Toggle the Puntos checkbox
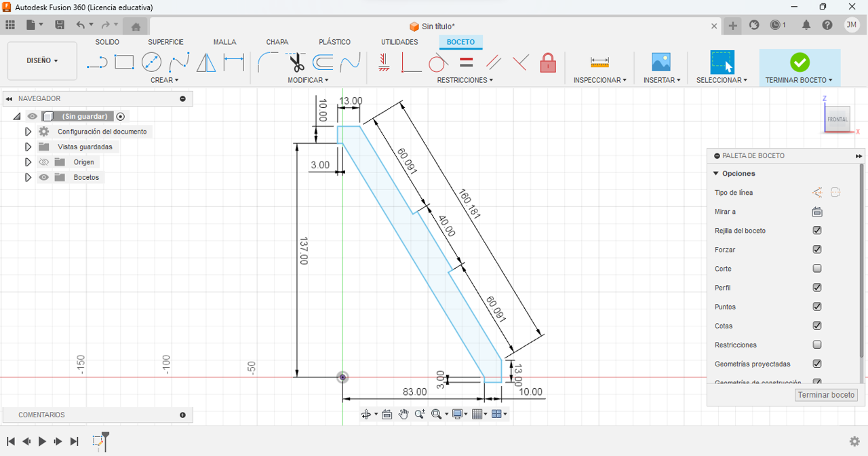 (x=817, y=307)
